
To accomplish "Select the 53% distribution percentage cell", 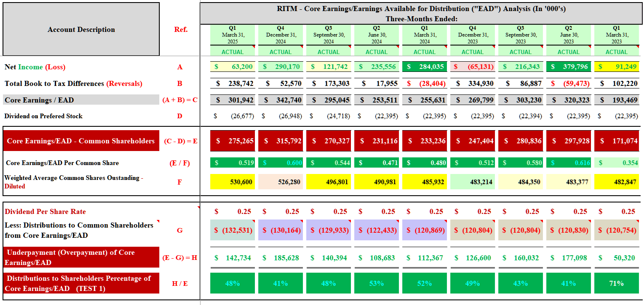I will point(377,283).
